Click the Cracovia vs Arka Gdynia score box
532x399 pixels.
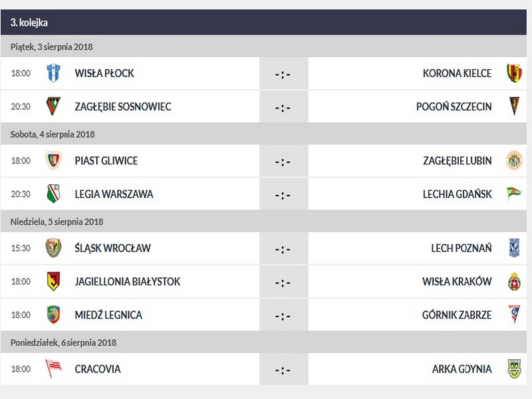(283, 369)
